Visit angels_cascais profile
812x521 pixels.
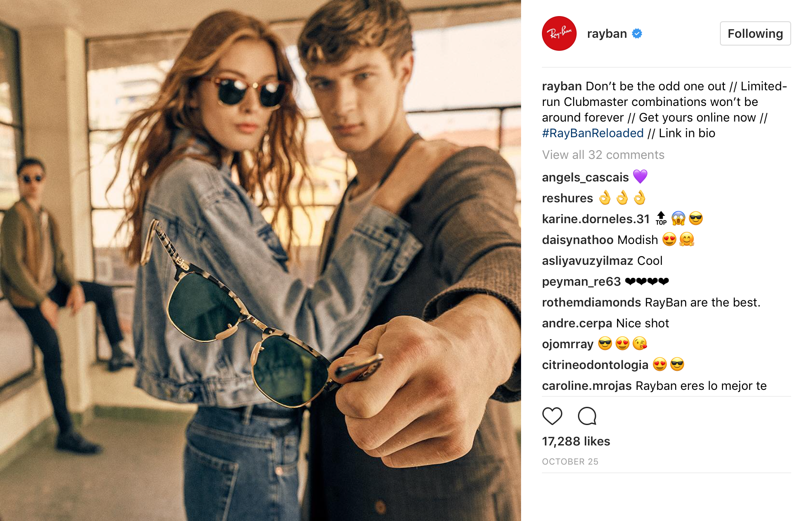(x=585, y=178)
